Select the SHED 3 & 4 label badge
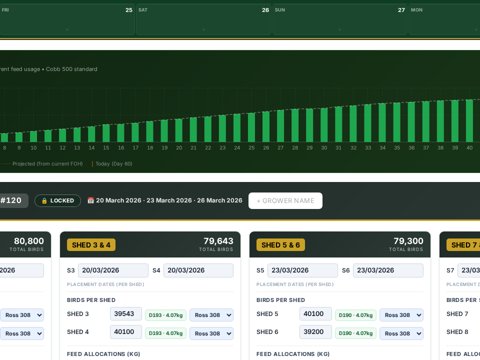The width and height of the screenshot is (480, 360). 91,245
